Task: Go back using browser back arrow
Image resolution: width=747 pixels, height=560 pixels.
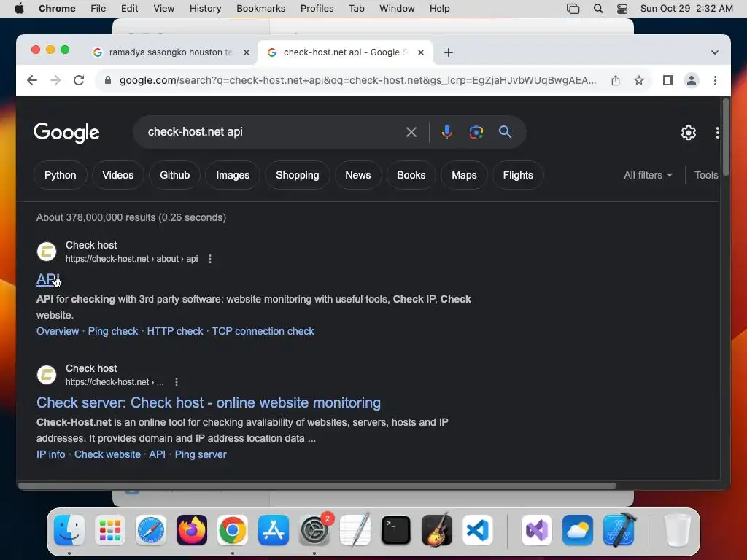Action: pyautogui.click(x=32, y=80)
